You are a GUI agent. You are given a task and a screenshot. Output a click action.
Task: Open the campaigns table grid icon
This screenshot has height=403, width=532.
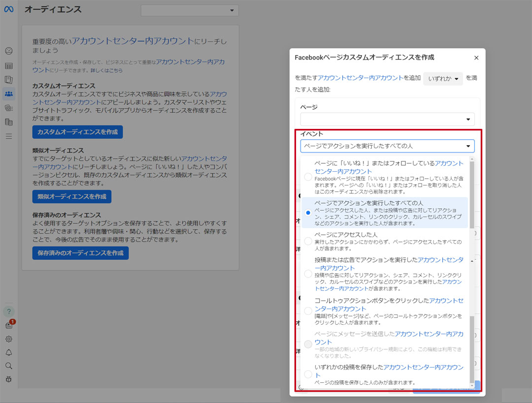click(x=9, y=66)
